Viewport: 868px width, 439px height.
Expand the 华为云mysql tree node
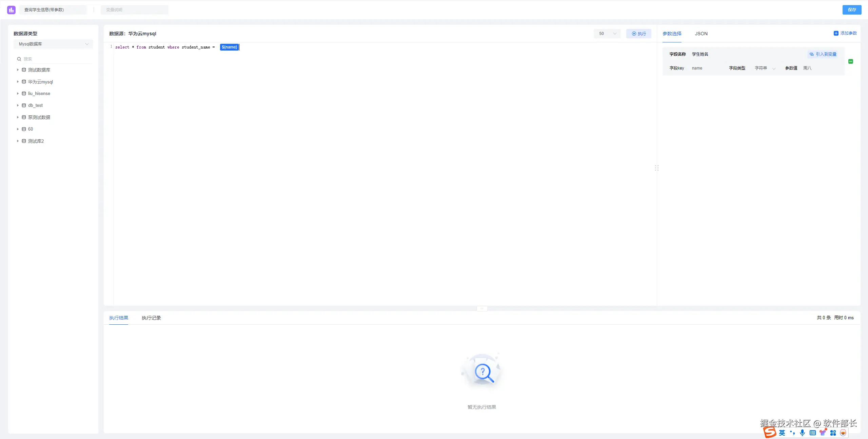click(x=18, y=82)
